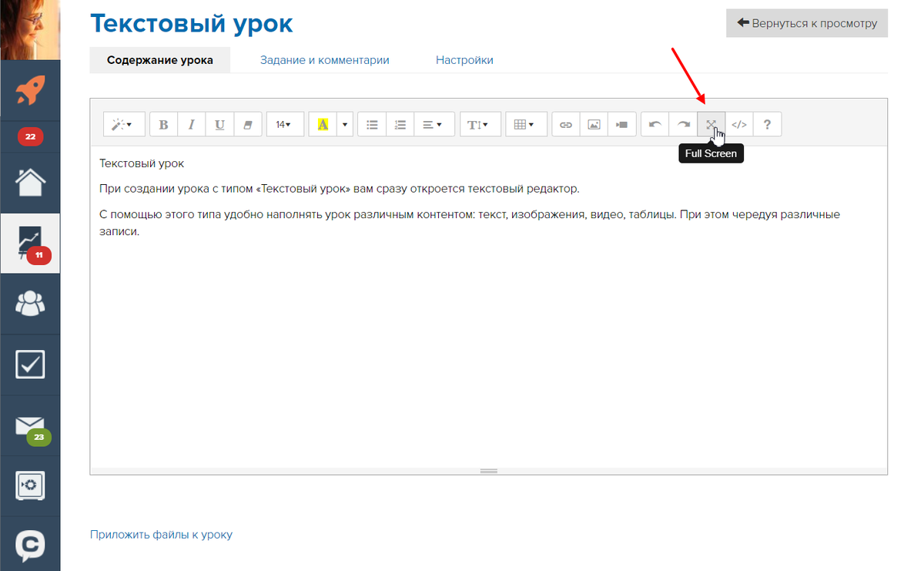Viewport: 924px width, 571px height.
Task: Open the font size 14 dropdown
Action: [x=284, y=124]
